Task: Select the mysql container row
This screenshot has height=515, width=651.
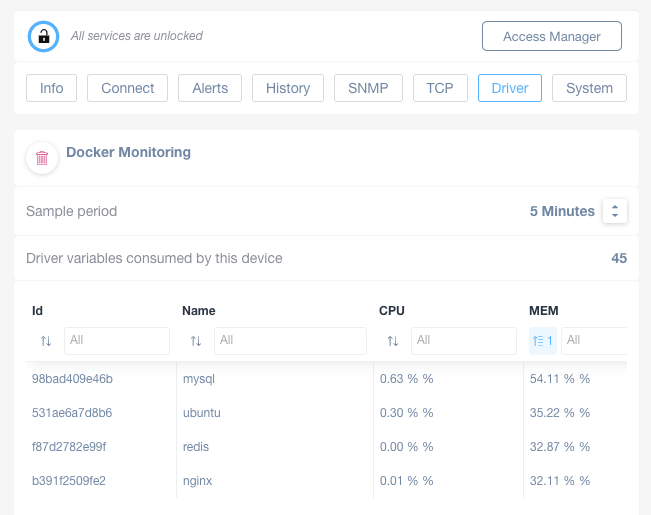Action: point(199,379)
